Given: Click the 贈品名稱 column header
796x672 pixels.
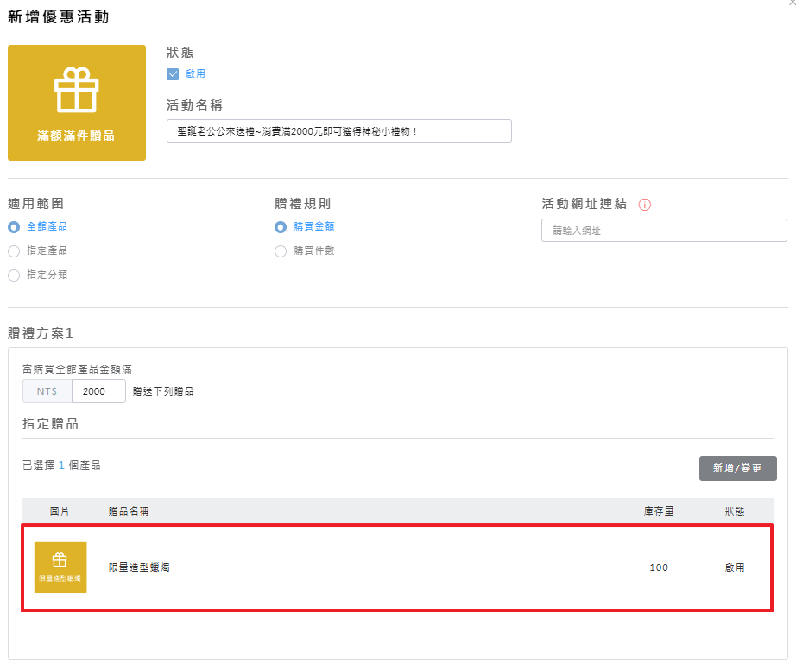Looking at the screenshot, I should click(129, 511).
